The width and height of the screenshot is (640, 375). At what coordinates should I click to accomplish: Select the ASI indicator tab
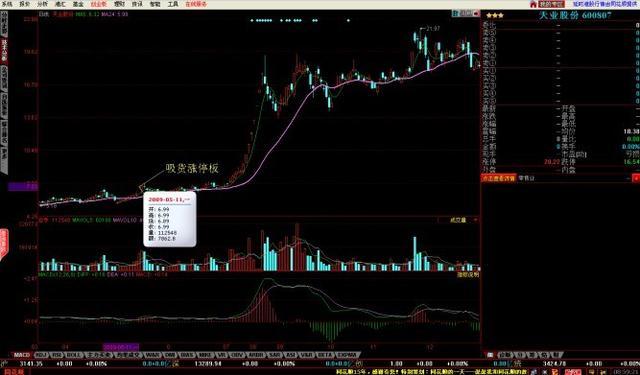pos(291,355)
